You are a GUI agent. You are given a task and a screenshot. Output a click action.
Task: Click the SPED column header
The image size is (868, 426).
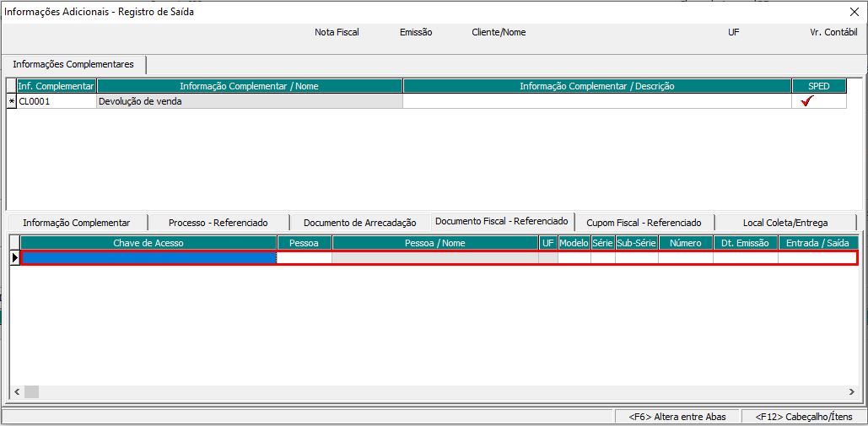click(x=819, y=86)
